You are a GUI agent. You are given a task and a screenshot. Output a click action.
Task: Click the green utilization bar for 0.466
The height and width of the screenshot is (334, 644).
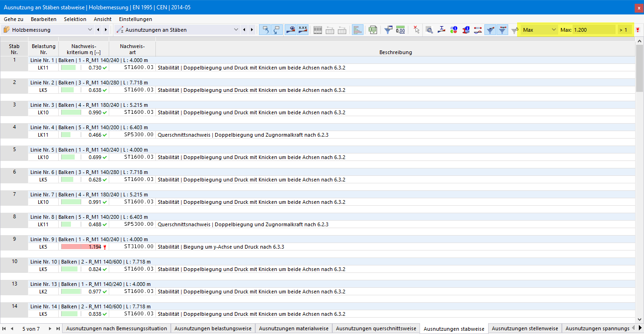click(66, 135)
